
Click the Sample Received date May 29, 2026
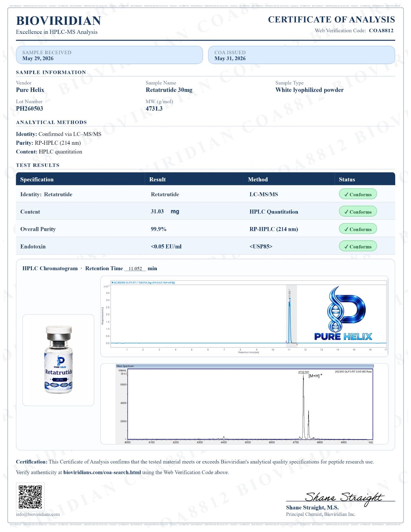38,58
